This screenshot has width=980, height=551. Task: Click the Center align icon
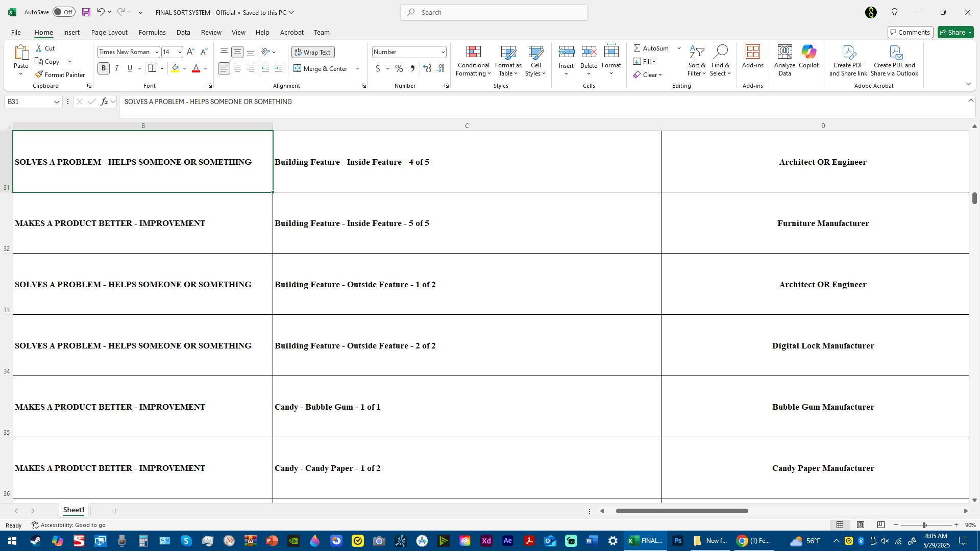click(x=237, y=68)
